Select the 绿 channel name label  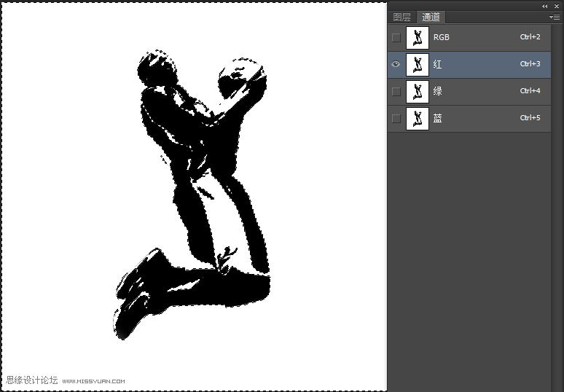pos(437,91)
